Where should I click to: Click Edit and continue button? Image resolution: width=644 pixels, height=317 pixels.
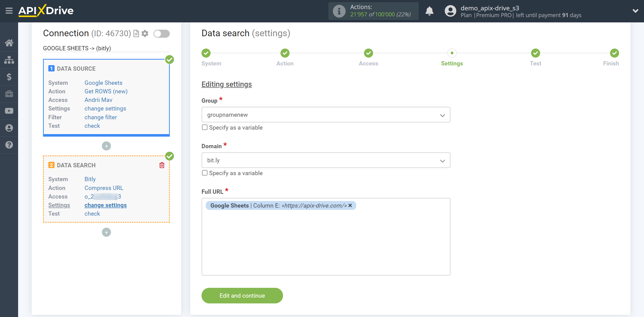point(242,296)
